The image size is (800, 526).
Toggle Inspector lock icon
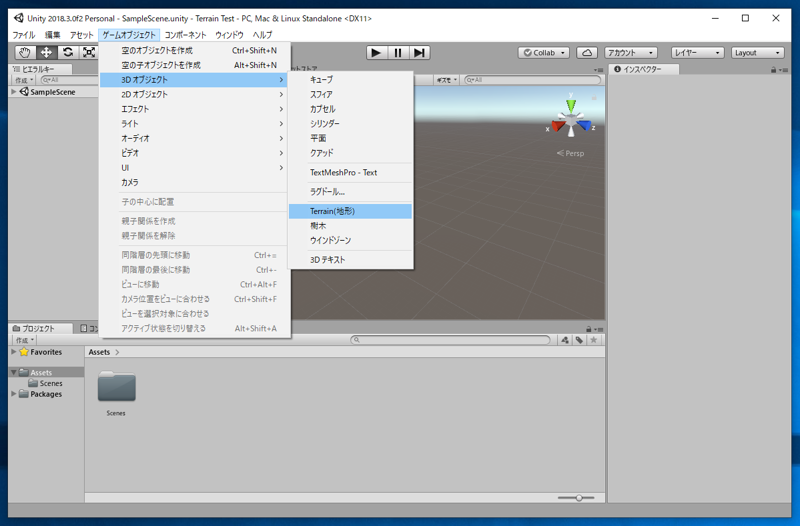click(773, 70)
